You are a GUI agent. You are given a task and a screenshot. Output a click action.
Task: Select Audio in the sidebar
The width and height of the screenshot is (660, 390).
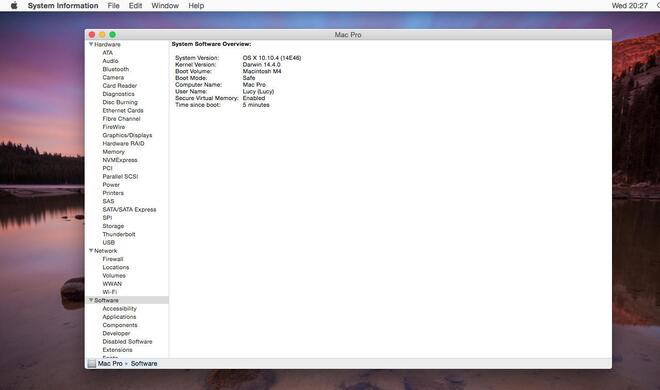(x=110, y=61)
